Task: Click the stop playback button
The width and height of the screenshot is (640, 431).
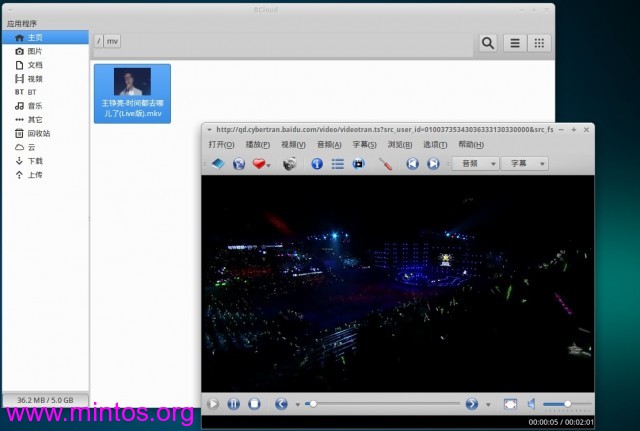Action: click(x=254, y=404)
